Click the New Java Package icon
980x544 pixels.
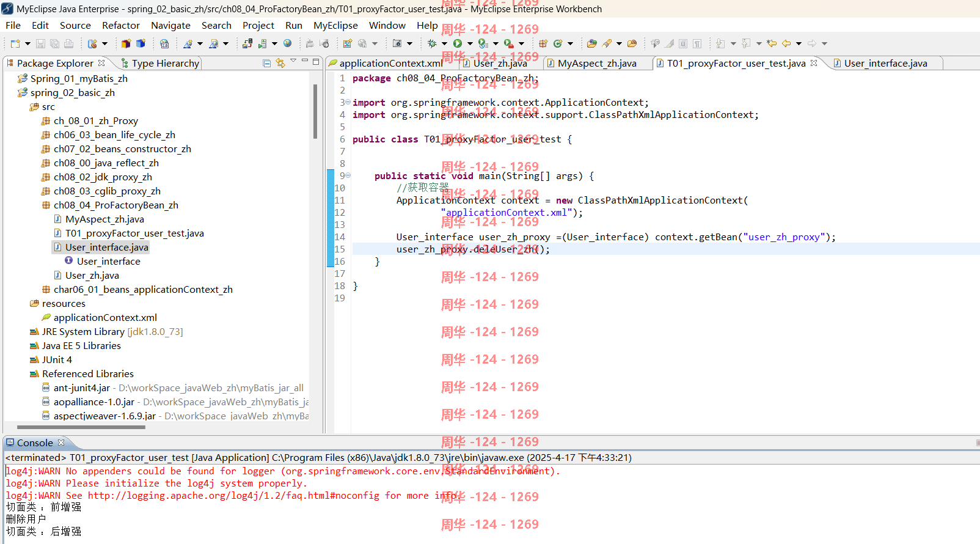tap(543, 43)
